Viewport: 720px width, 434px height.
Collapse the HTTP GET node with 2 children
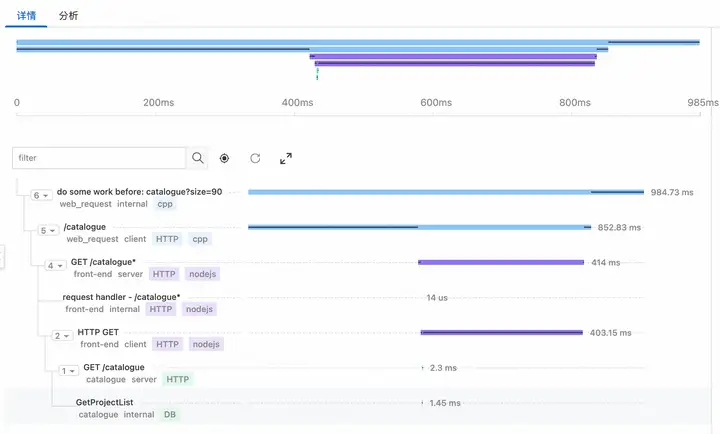click(63, 336)
